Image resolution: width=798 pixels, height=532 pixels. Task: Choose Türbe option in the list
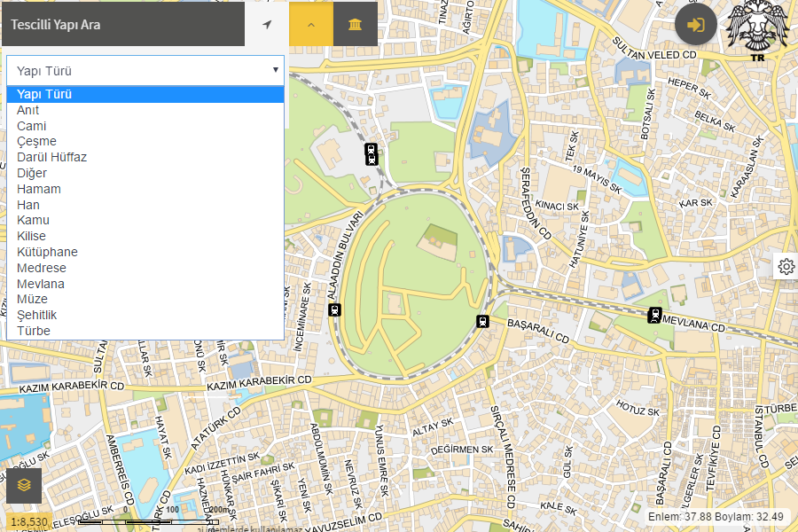[x=34, y=331]
